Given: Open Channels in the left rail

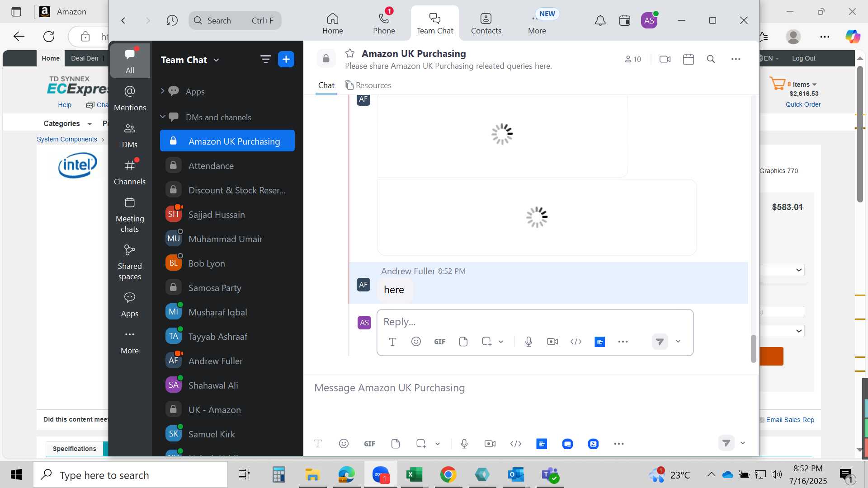Looking at the screenshot, I should point(130,172).
